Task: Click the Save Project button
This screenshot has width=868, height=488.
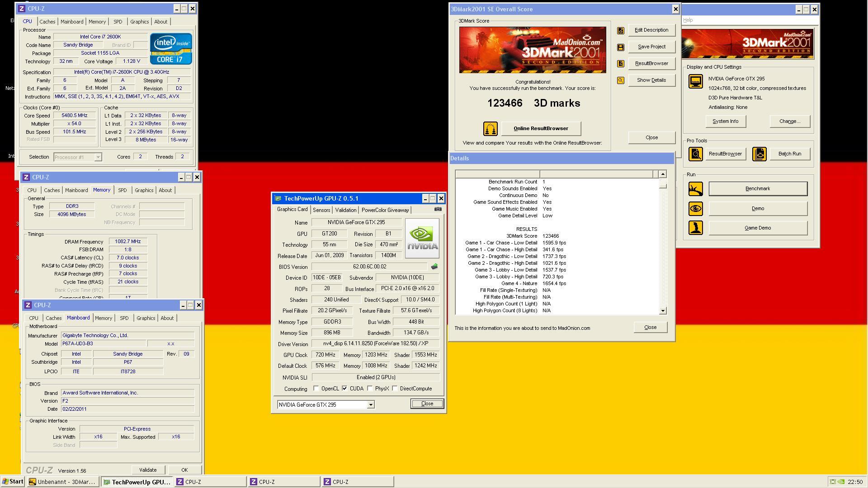Action: tap(651, 47)
